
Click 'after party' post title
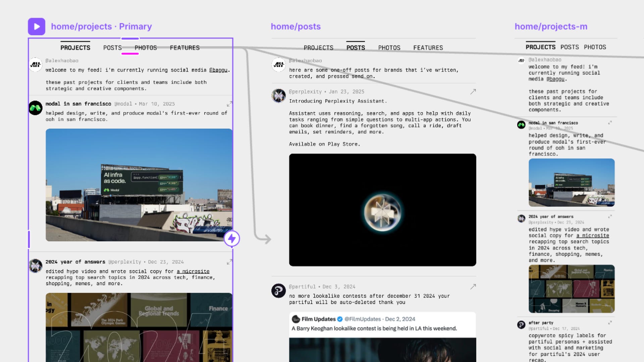click(541, 323)
